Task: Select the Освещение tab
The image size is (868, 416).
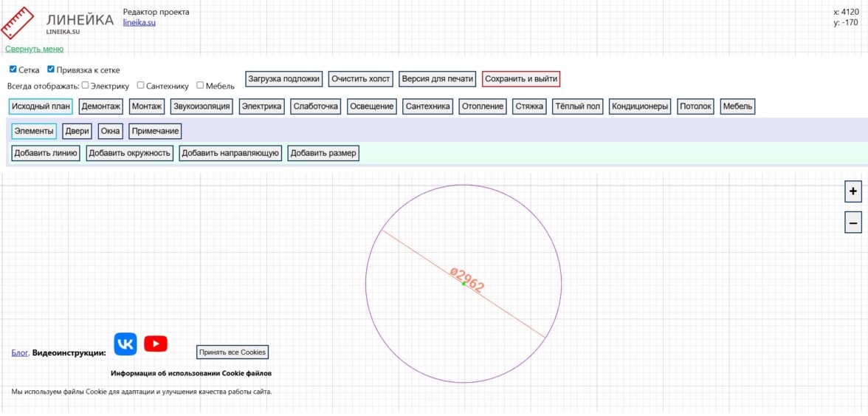Action: (372, 106)
